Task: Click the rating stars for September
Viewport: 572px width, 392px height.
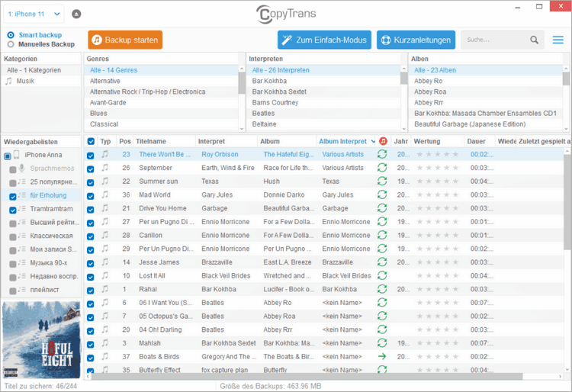Action: tap(438, 168)
